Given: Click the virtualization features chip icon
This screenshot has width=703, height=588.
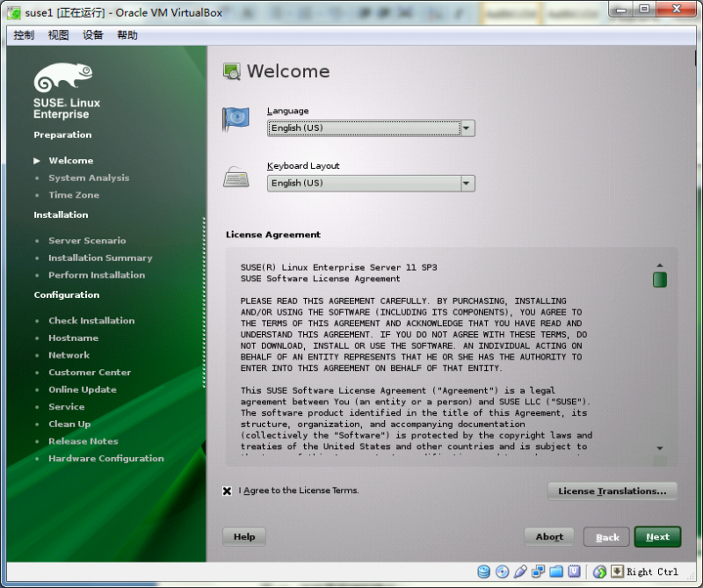Looking at the screenshot, I should [x=575, y=571].
